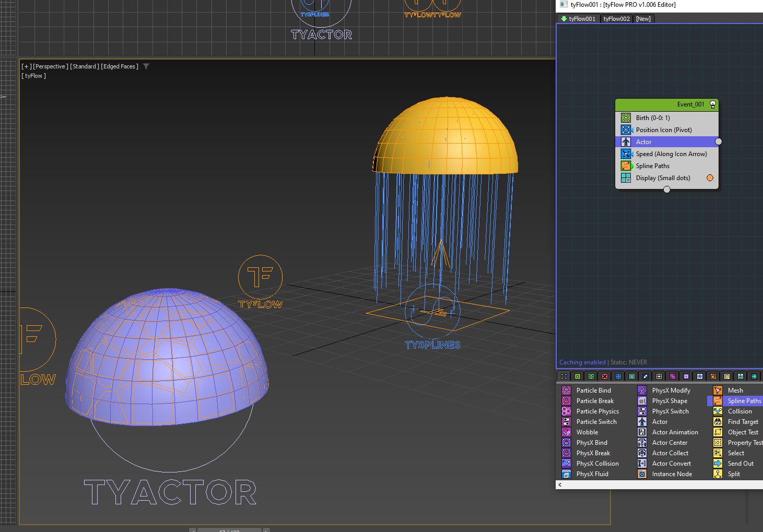
Task: Select the Send Out operator
Action: (x=733, y=464)
